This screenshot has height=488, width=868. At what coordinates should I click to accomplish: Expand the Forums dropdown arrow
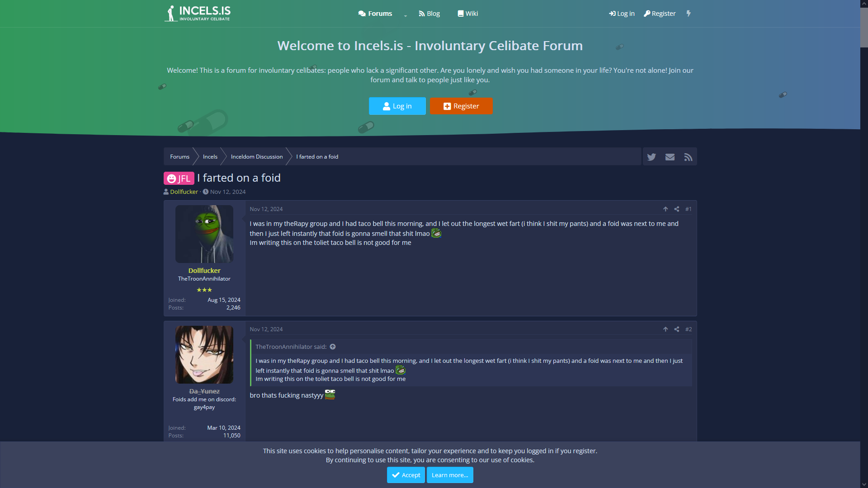pyautogui.click(x=406, y=15)
